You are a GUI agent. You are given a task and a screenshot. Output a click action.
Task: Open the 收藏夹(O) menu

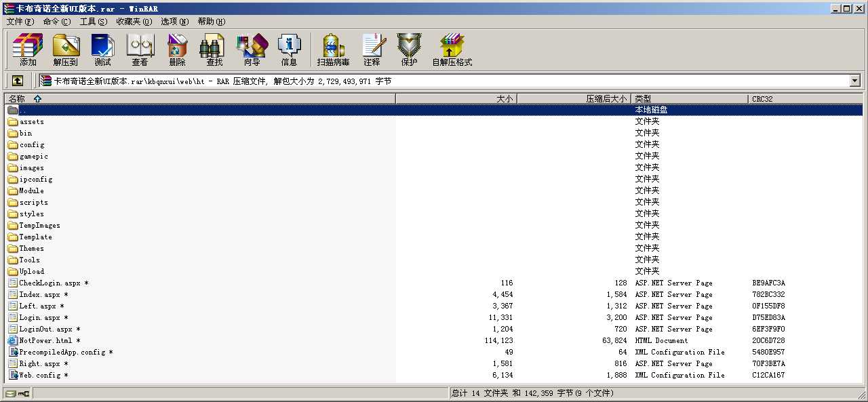tap(134, 22)
